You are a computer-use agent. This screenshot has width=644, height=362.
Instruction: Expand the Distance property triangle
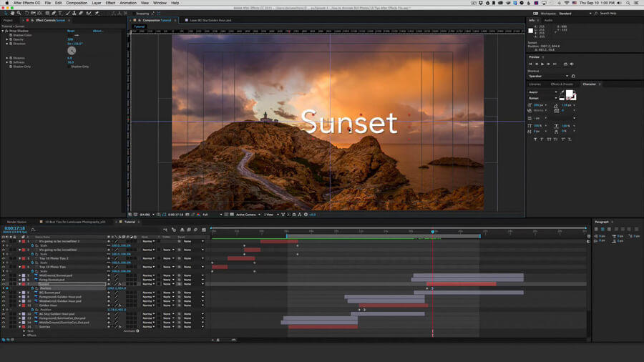pos(7,58)
